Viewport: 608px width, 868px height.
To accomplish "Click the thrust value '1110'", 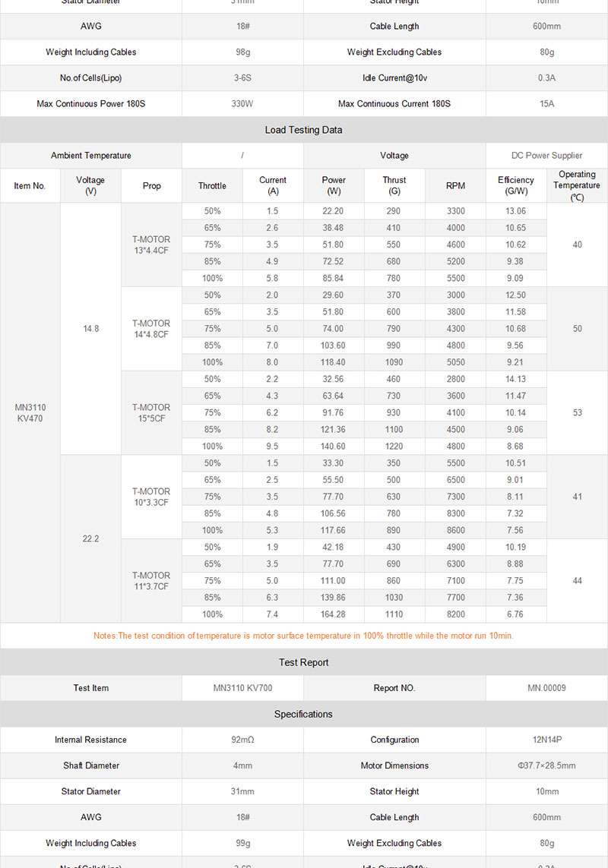I will 394,614.
